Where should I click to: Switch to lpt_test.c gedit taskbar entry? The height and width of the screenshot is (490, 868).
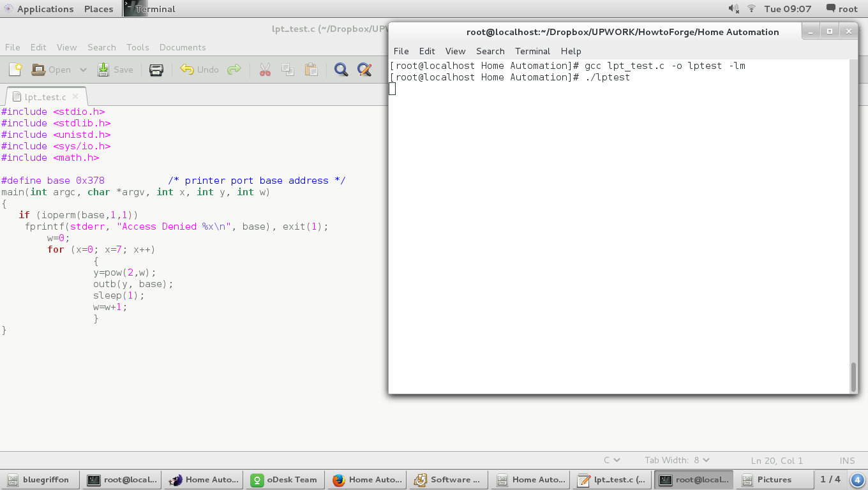(612, 480)
